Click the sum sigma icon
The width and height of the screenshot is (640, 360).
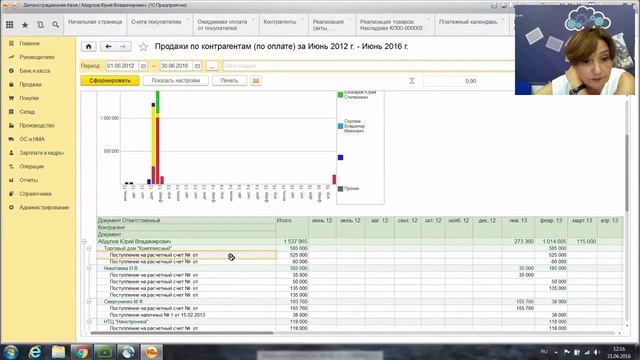pos(412,81)
